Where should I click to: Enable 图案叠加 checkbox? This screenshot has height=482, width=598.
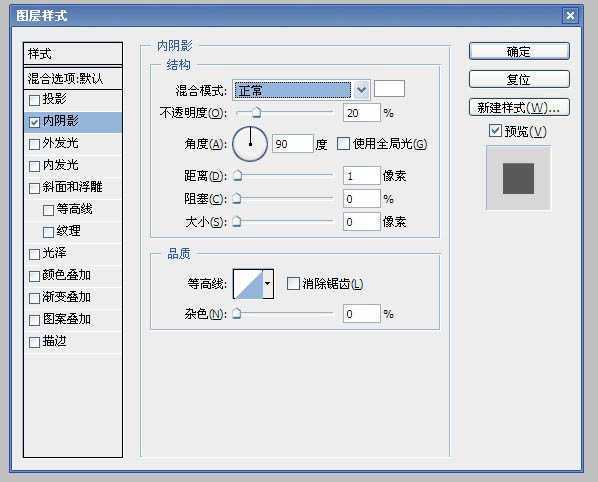click(x=34, y=320)
